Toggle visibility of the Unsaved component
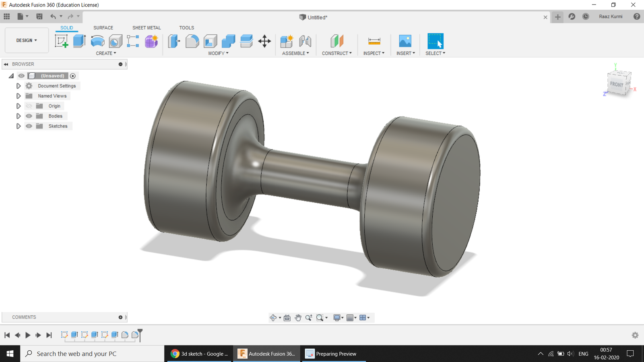 tap(21, 76)
